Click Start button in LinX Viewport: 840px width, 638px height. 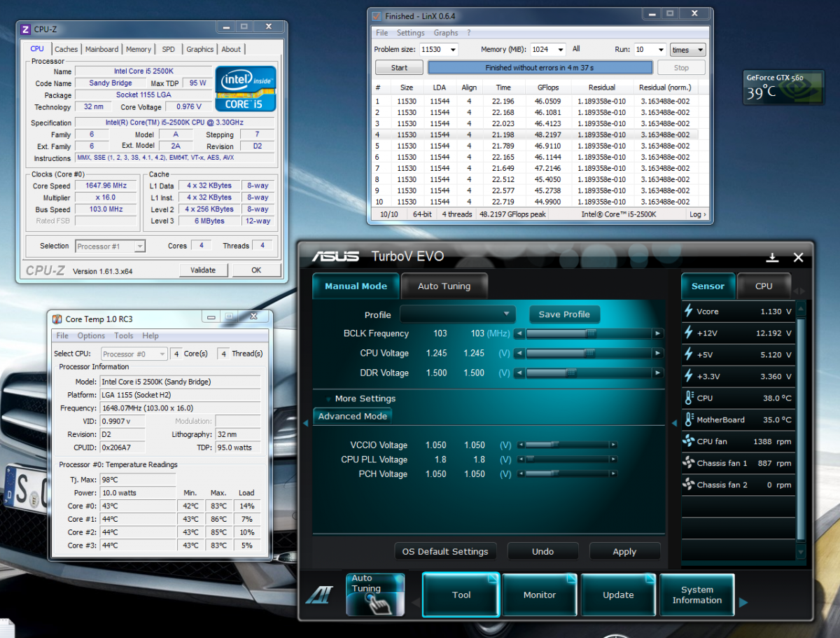point(400,68)
